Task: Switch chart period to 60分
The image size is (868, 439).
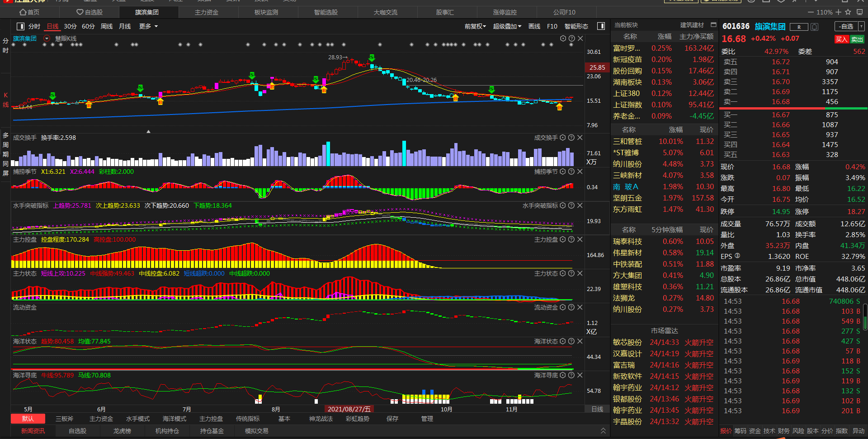Action: (88, 26)
